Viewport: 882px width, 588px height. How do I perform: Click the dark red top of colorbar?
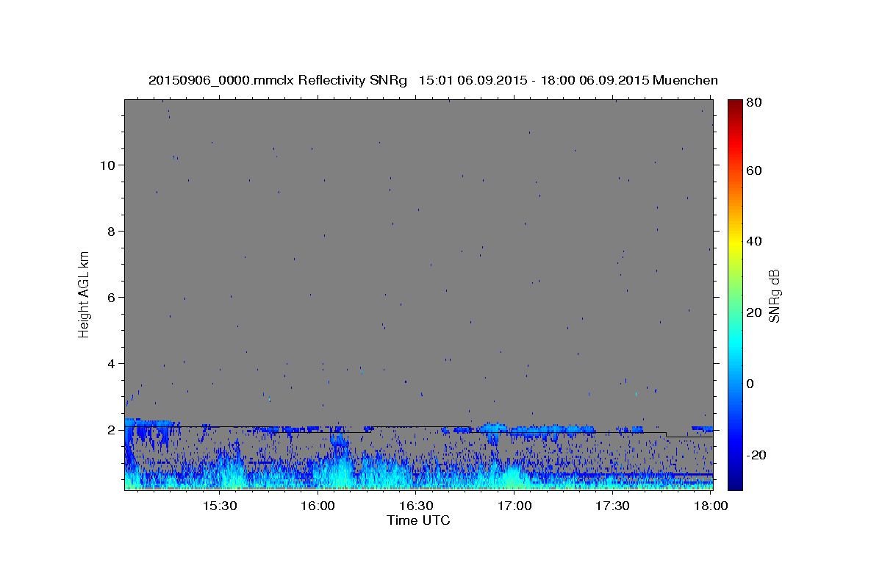click(x=735, y=104)
